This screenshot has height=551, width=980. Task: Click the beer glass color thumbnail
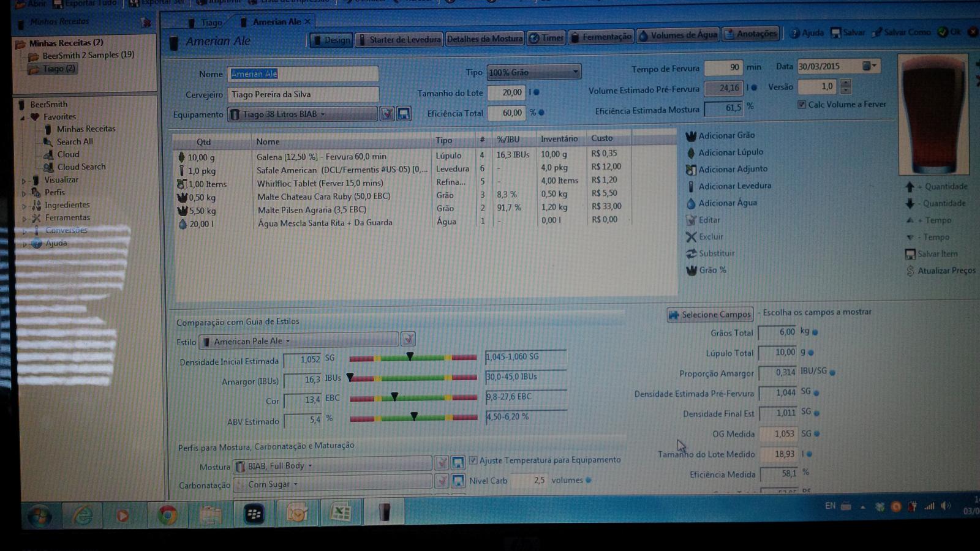pyautogui.click(x=933, y=114)
